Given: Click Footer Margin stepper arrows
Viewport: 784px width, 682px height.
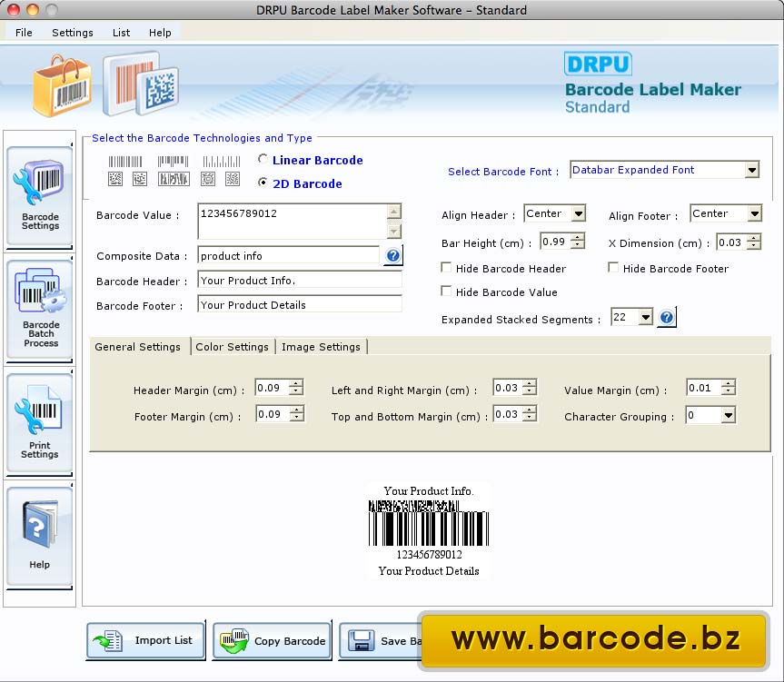Looking at the screenshot, I should (x=296, y=414).
